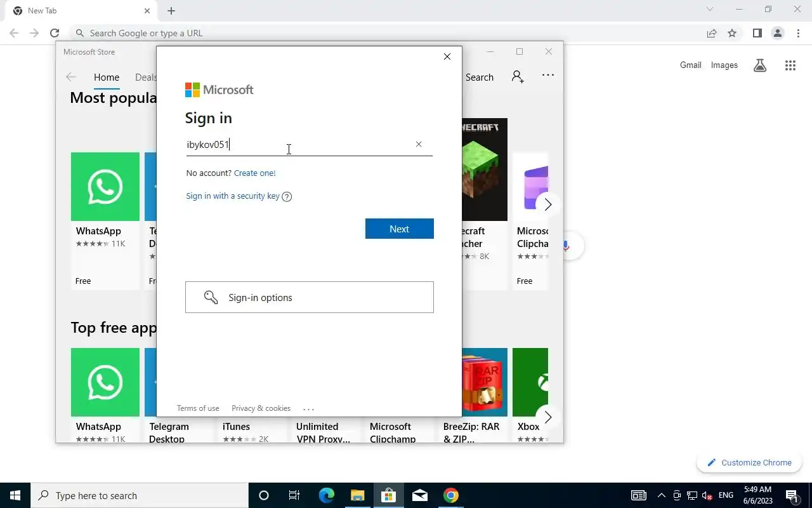The height and width of the screenshot is (508, 812).
Task: Show hidden system tray icons
Action: 662,495
